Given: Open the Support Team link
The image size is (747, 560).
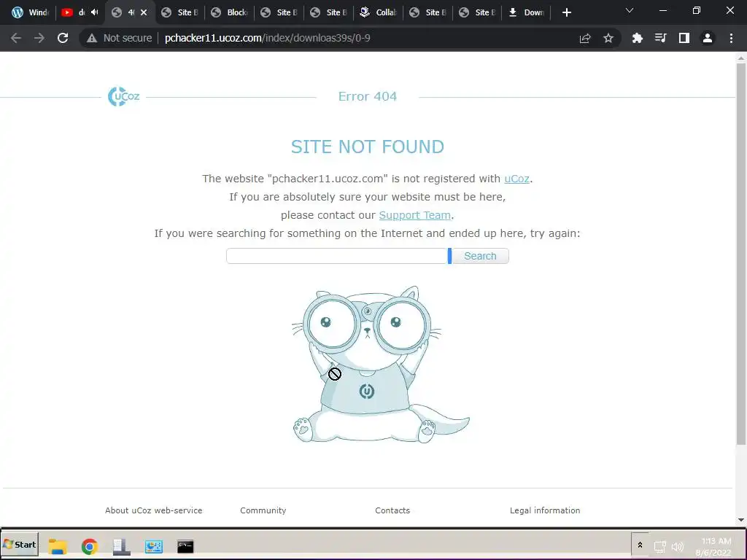Looking at the screenshot, I should click(414, 215).
